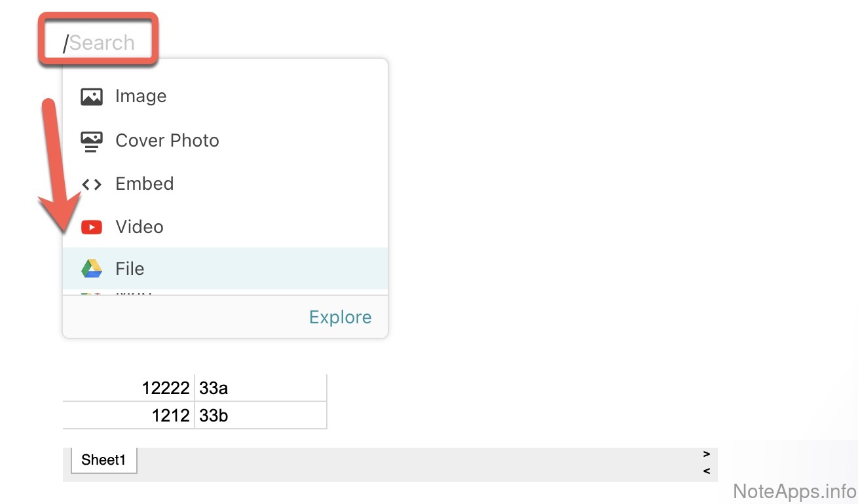This screenshot has height=504, width=858.
Task: Click the Cover Photo icon
Action: click(x=92, y=141)
